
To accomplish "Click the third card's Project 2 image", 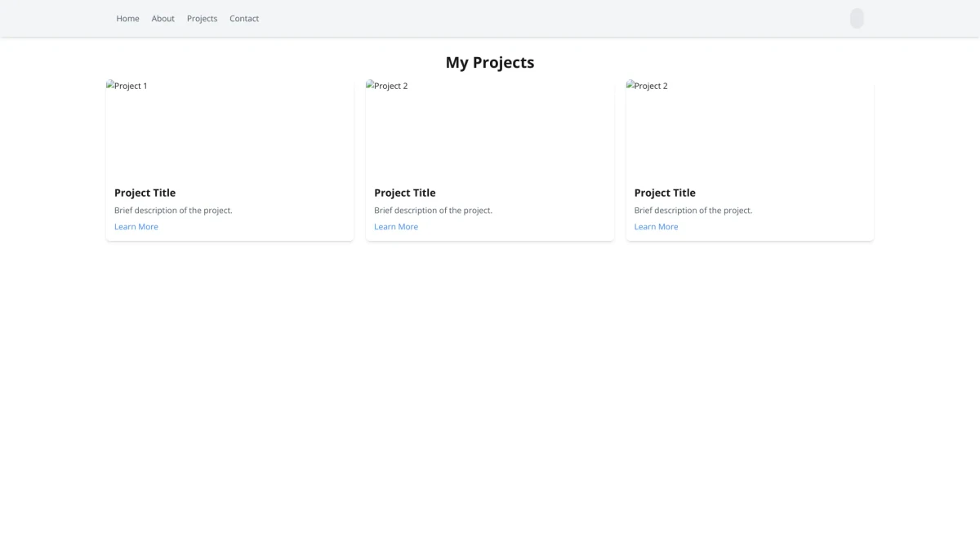I will click(x=648, y=86).
